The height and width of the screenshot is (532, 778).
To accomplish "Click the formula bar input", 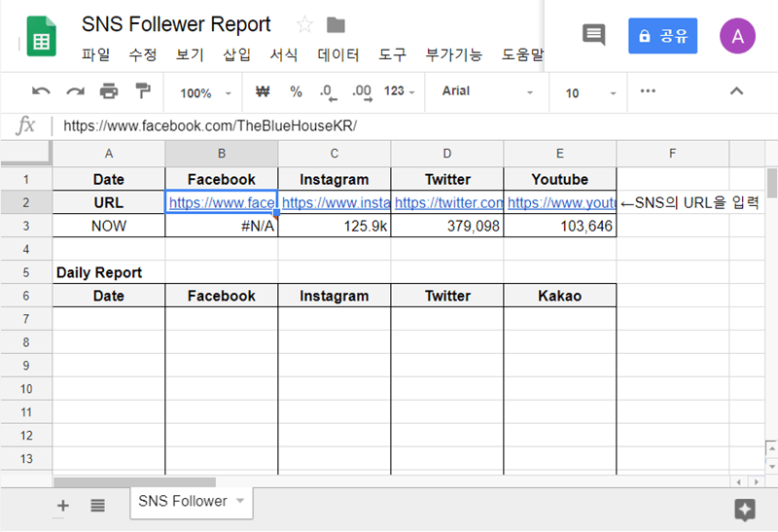I will [x=416, y=126].
